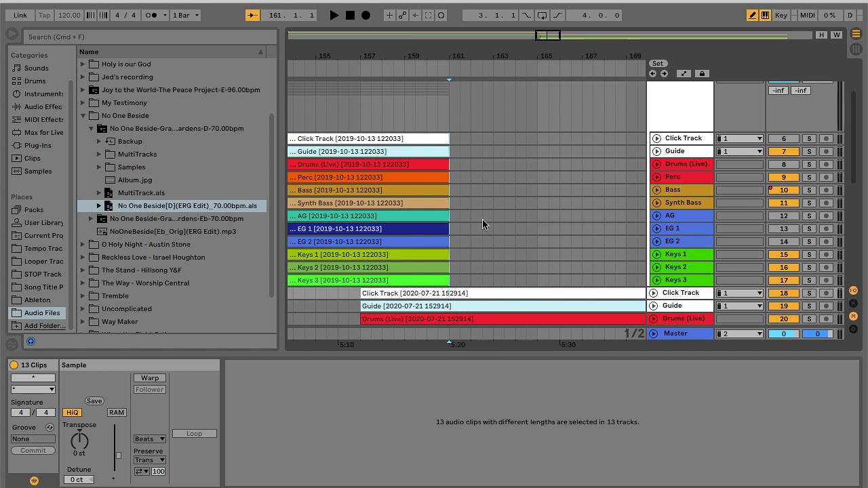
Task: Toggle the Loop switch in transport
Action: 542,15
